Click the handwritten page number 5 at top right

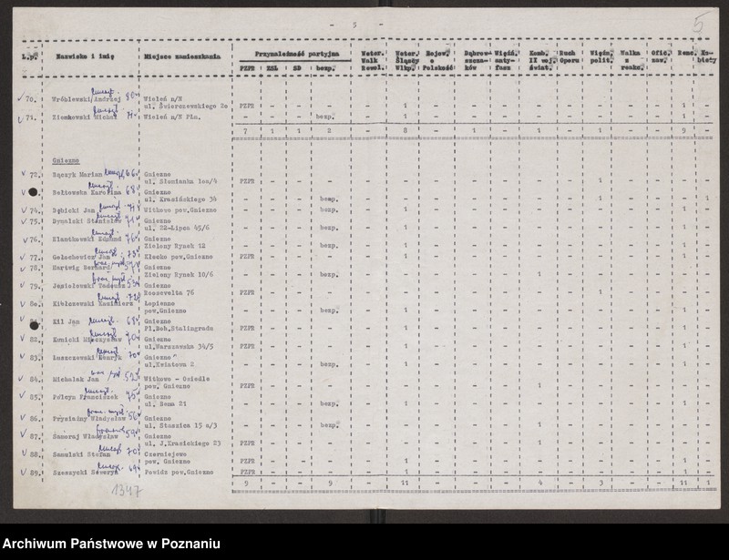click(x=697, y=23)
